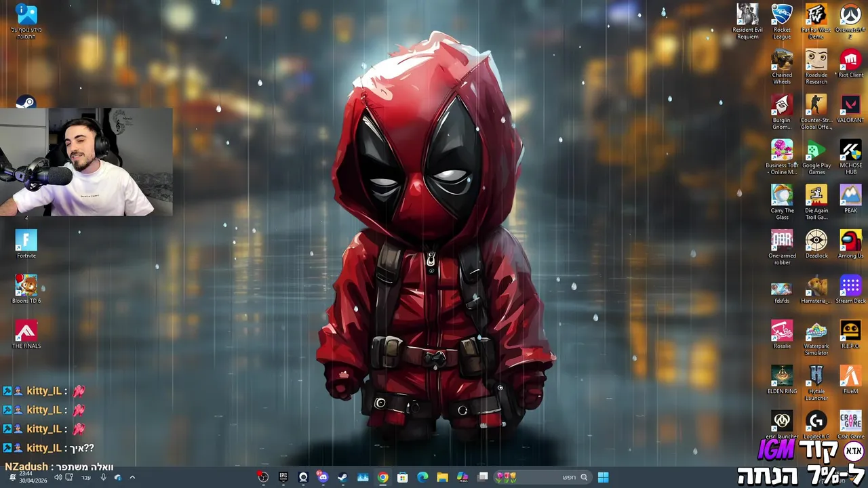The width and height of the screenshot is (868, 488).
Task: Open the Resident Evil Requiem shortcut
Action: tap(747, 21)
